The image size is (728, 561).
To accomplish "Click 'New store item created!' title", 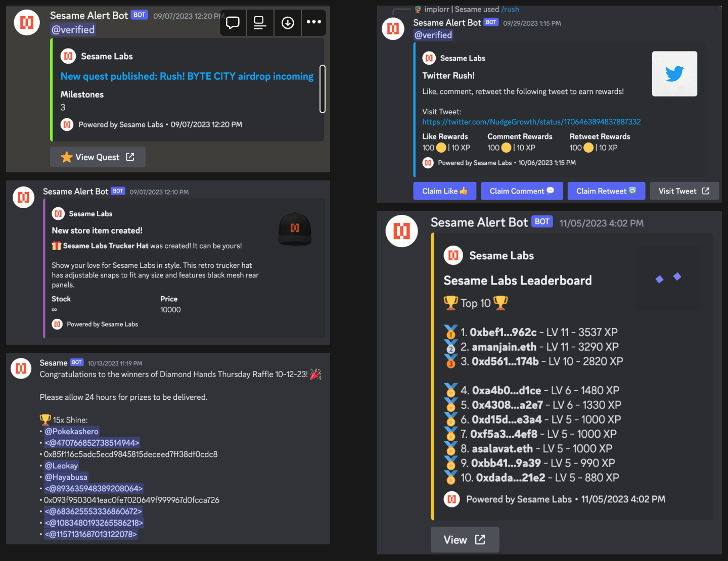I will tap(97, 230).
